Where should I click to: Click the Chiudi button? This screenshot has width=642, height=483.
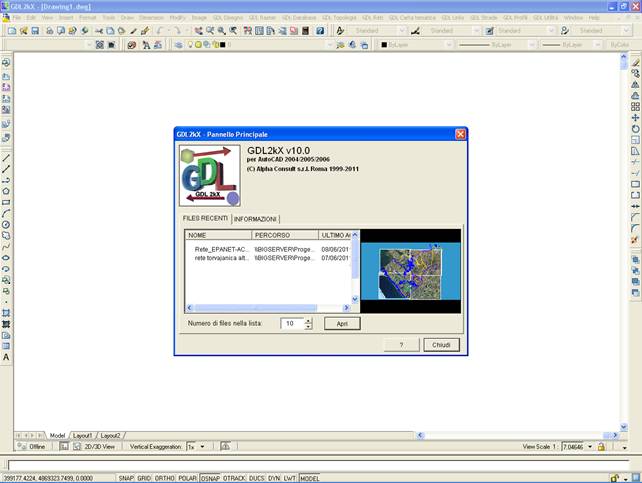click(441, 345)
